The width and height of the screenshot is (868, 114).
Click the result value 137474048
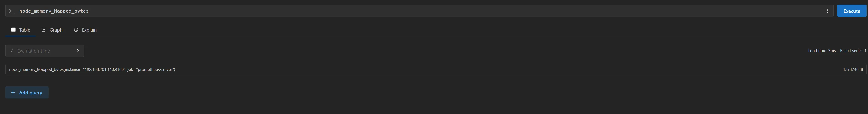[852, 70]
